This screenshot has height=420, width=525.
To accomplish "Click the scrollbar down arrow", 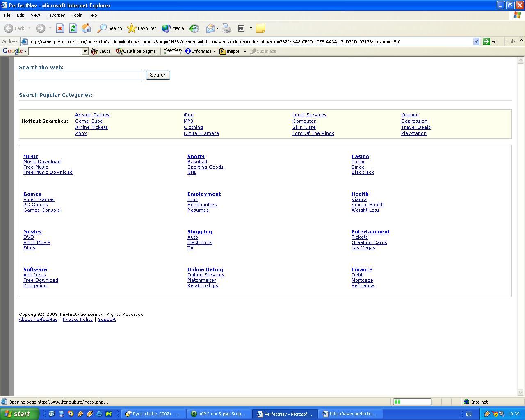I will click(521, 392).
